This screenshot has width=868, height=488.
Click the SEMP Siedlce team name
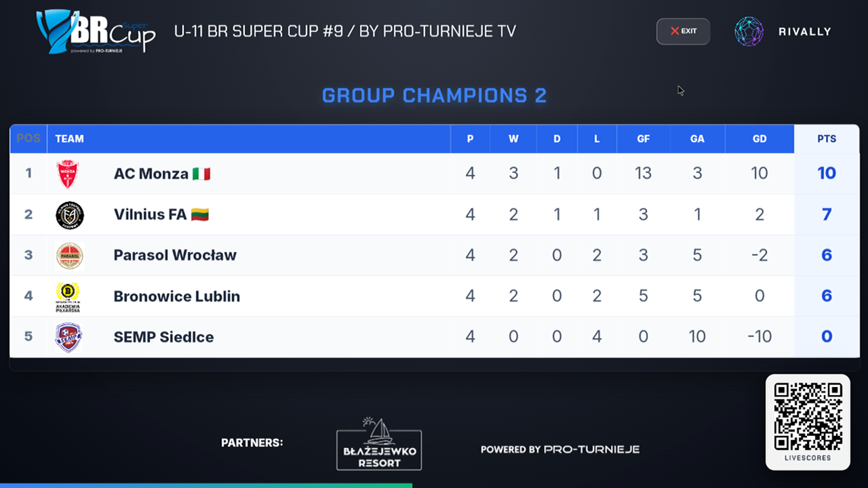click(163, 337)
